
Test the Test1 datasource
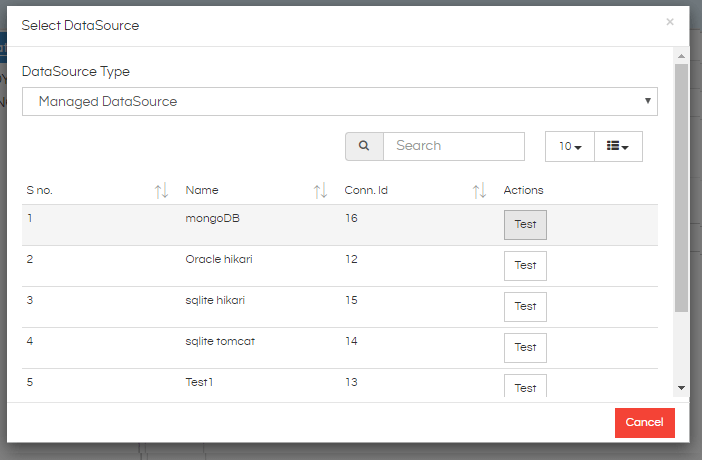click(x=525, y=386)
